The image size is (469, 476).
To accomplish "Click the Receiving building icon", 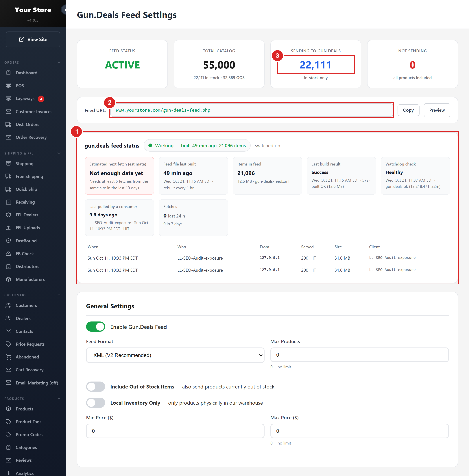I will coord(8,202).
